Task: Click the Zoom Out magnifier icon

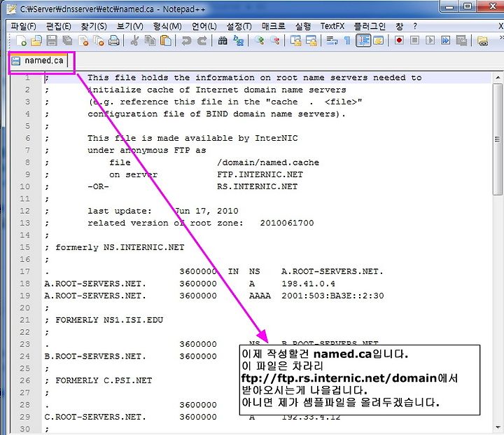Action: [275, 41]
